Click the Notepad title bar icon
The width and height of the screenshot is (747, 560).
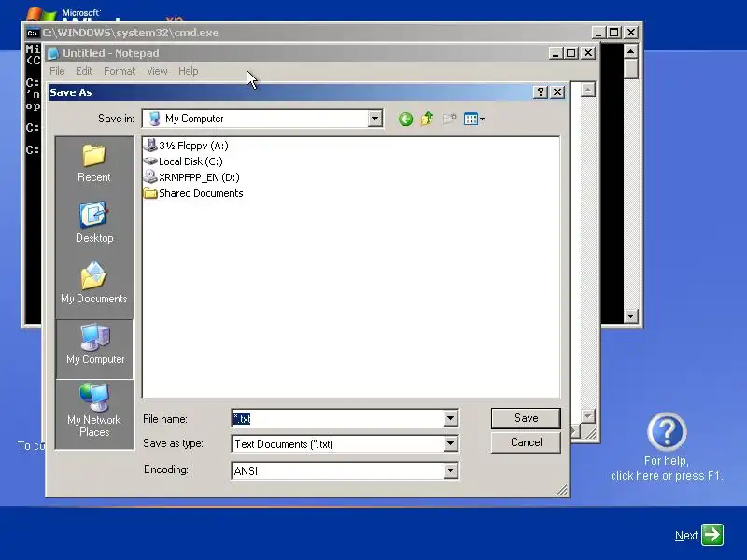[53, 53]
